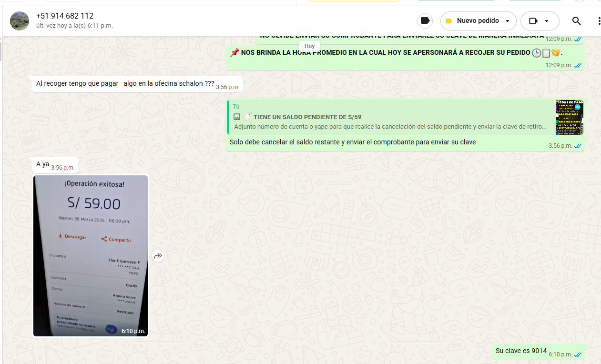Screen dimensions: 601x364
Task: Start a video call with camera icon
Action: pos(533,21)
